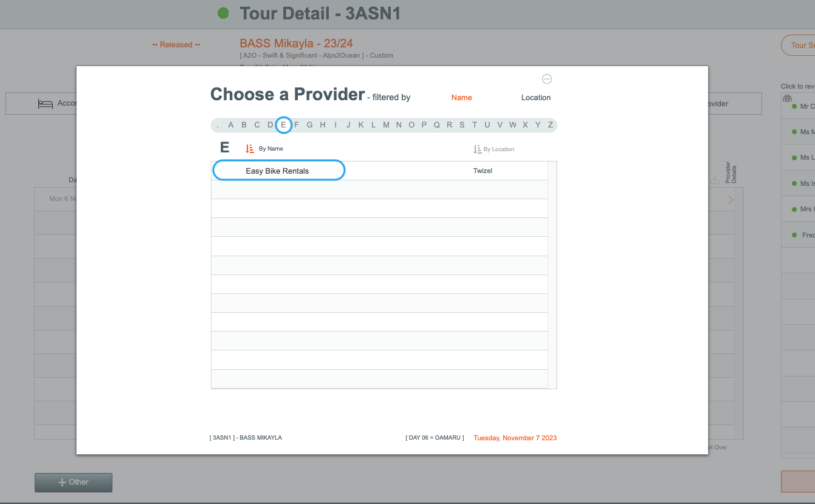Click Tuesday, November 7 2023 date text
The image size is (815, 504).
(x=515, y=438)
